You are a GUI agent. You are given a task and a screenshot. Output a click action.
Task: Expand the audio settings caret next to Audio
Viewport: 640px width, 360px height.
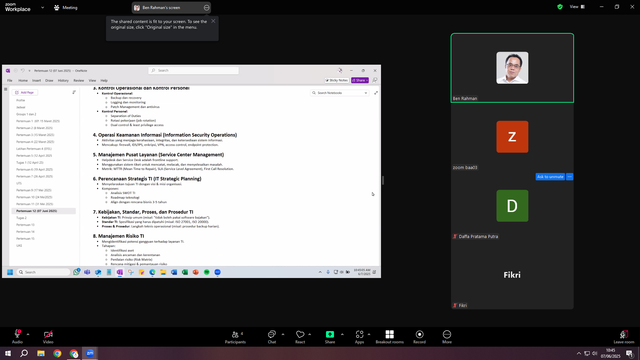pos(28,334)
